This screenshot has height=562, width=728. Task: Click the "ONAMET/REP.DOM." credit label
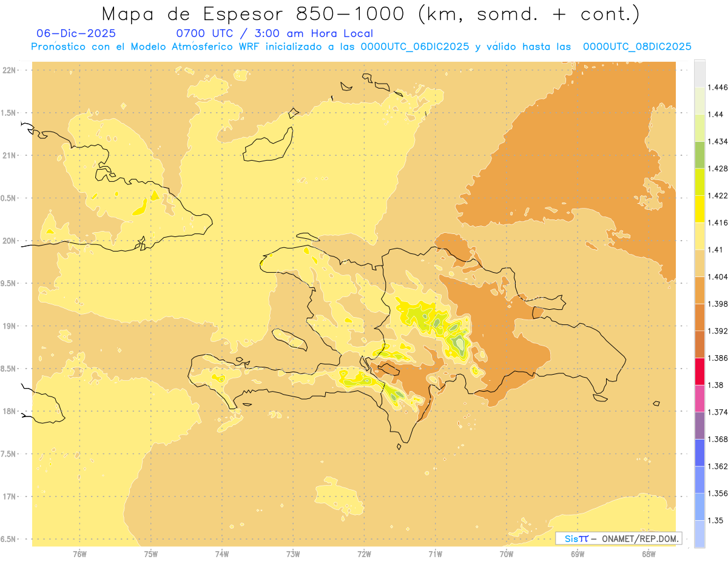pos(641,538)
